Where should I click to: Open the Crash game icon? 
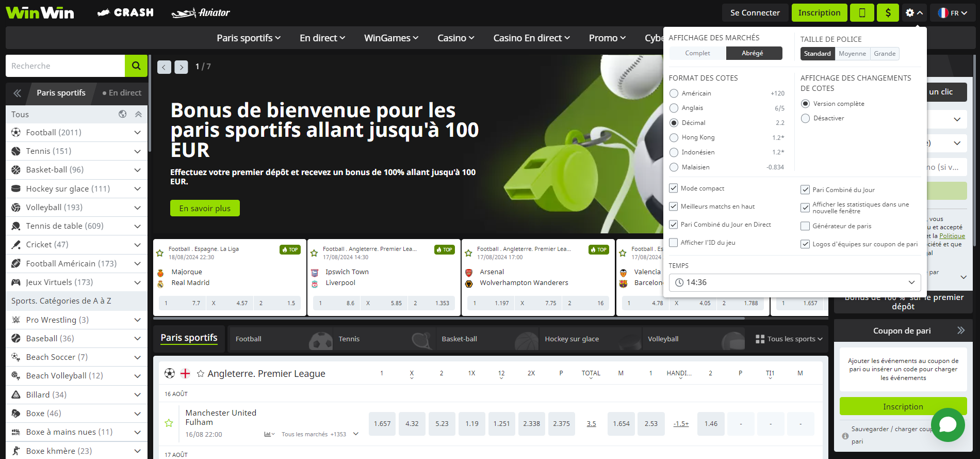125,12
